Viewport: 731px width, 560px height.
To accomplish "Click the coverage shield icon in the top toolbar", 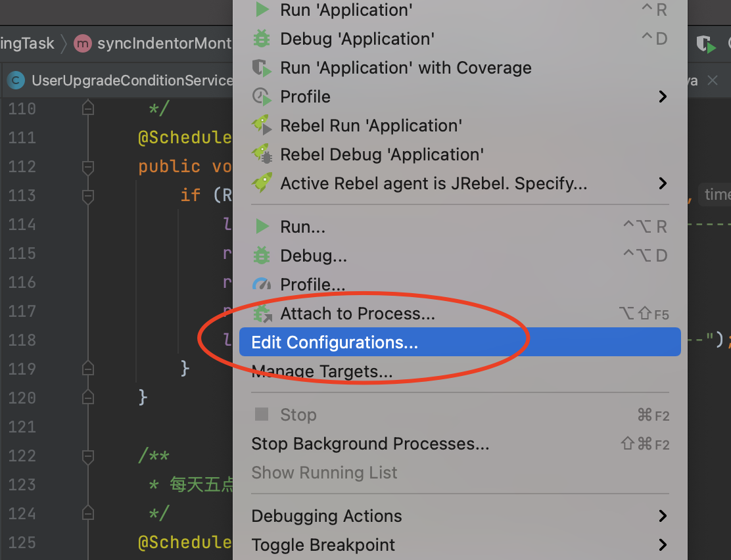I will 705,44.
